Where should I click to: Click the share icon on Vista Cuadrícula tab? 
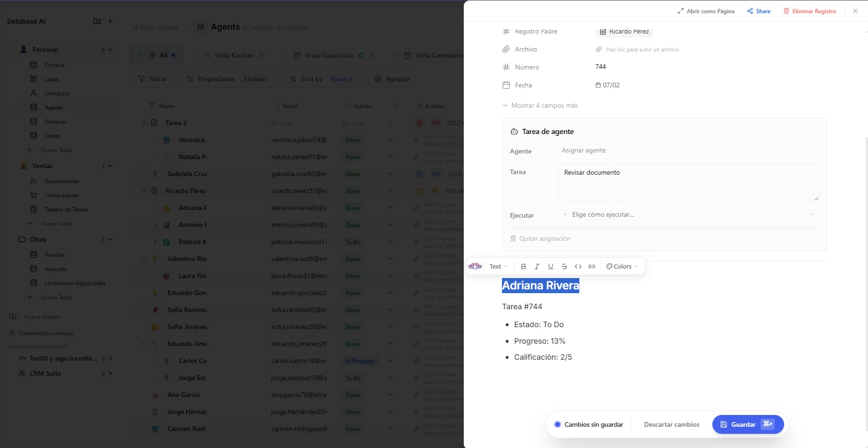pyautogui.click(x=360, y=55)
